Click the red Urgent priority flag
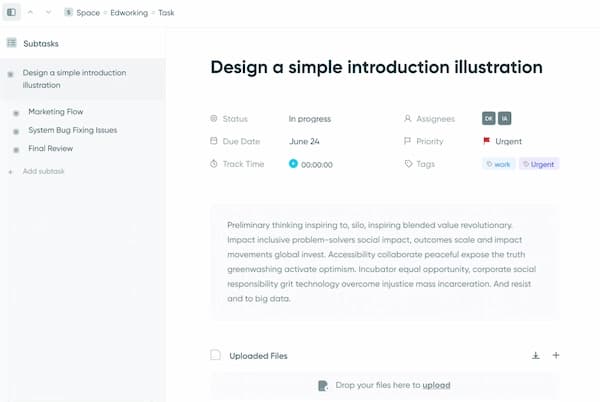Screen dimensions: 600x402 pos(487,142)
